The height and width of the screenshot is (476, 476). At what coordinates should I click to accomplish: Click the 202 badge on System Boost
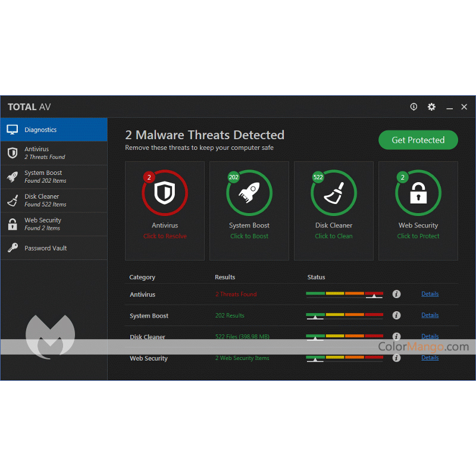click(233, 177)
